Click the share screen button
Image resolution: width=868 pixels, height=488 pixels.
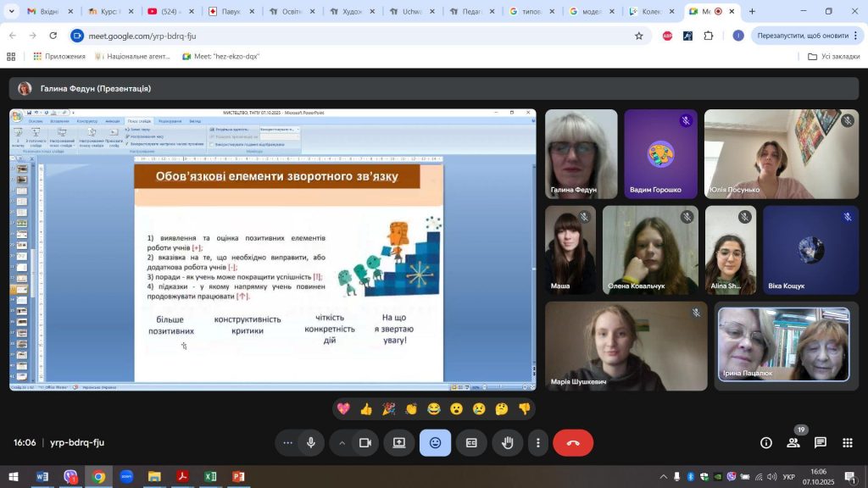[398, 442]
